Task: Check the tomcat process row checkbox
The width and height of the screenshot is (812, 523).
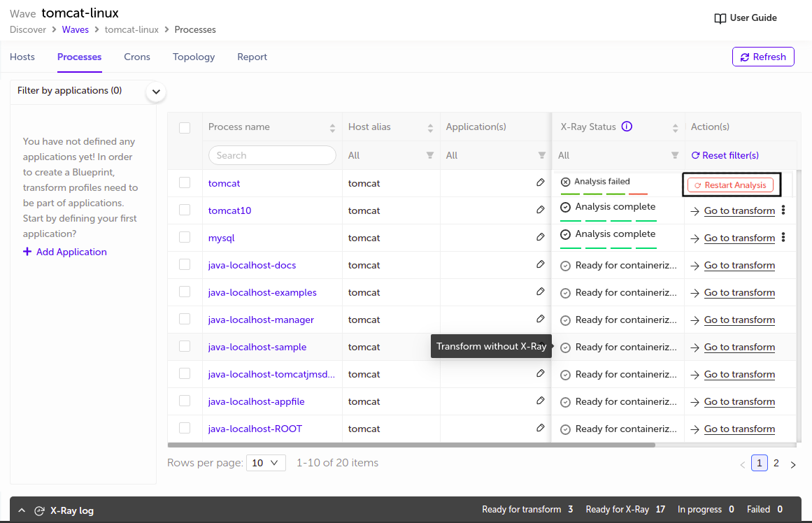Action: (185, 182)
